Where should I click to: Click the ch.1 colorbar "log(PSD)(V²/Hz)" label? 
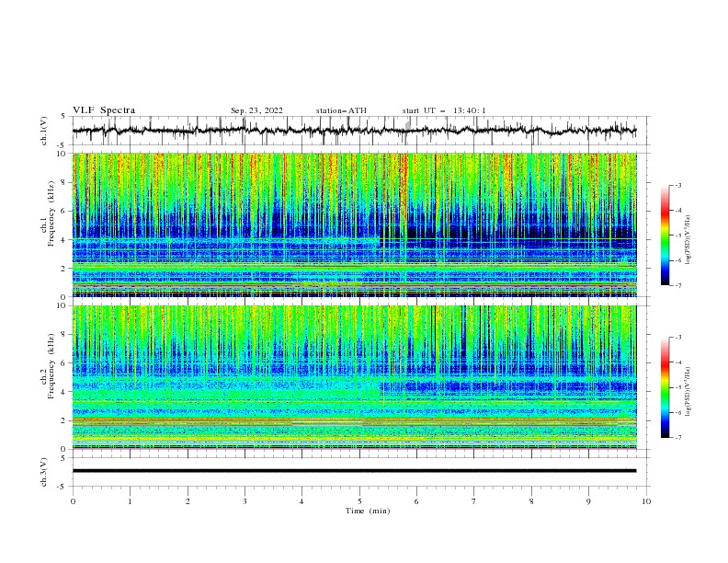(x=688, y=240)
